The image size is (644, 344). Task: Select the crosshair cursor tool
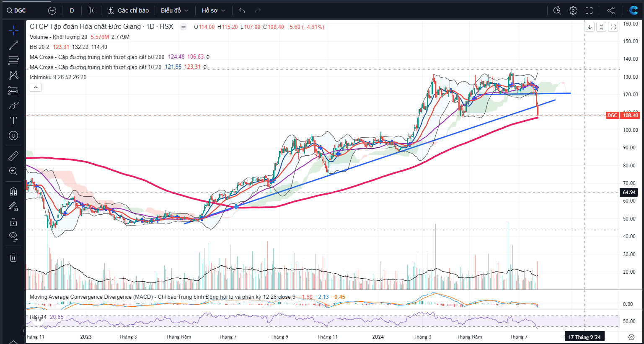13,30
